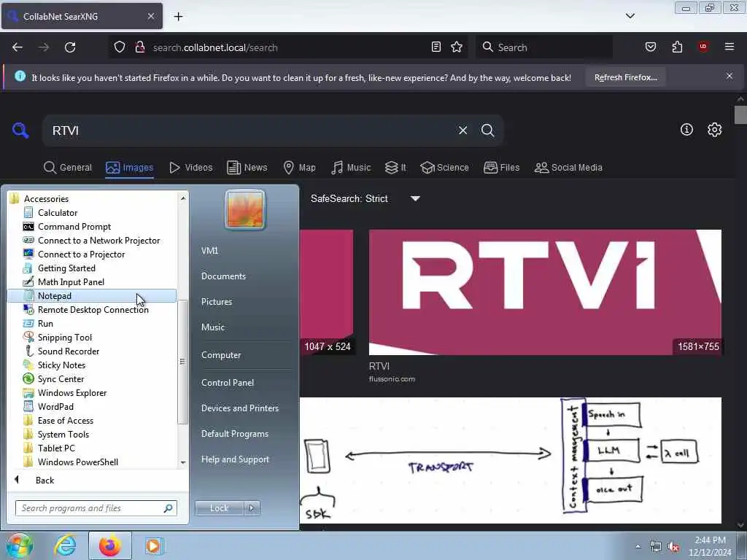The width and height of the screenshot is (747, 560).
Task: Open the tracking protection shield
Action: (x=120, y=47)
